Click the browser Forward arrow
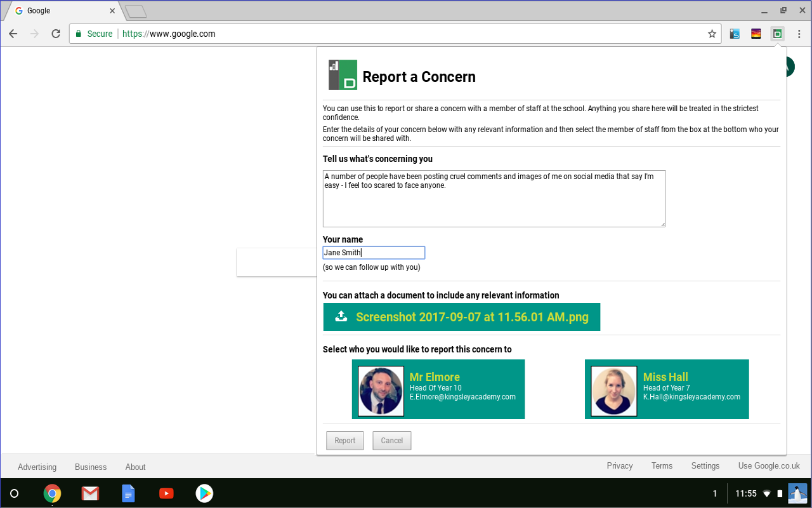 [34, 34]
